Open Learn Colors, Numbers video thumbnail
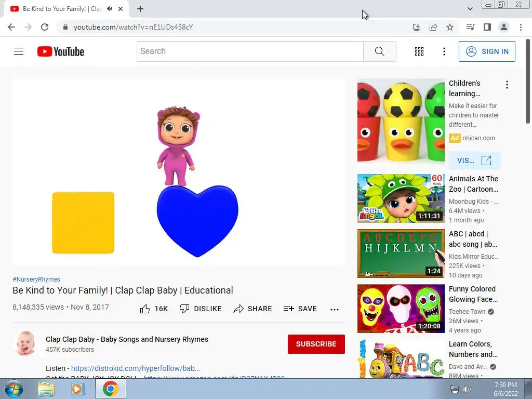 pyautogui.click(x=401, y=358)
